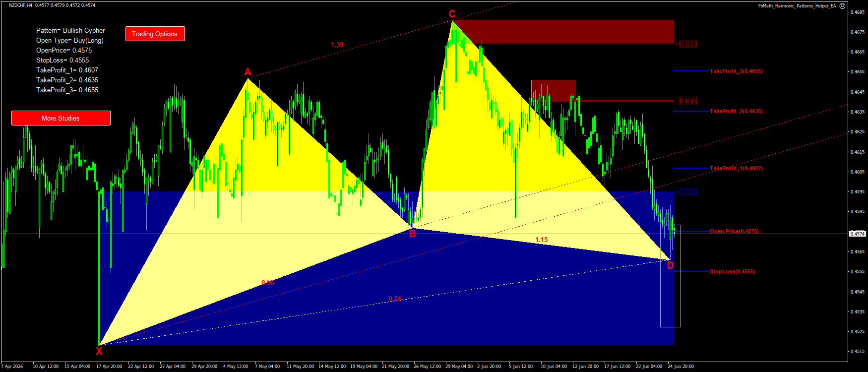Viewport: 868px width, 372px height.
Task: Select TakeProfit_2= 0.4635 in the info panel
Action: (67, 80)
